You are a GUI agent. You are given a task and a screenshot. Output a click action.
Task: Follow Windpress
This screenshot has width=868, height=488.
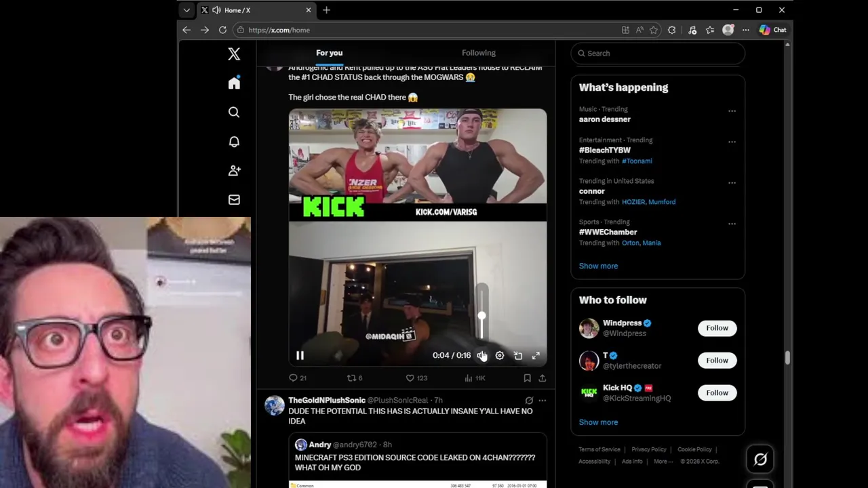tap(717, 328)
